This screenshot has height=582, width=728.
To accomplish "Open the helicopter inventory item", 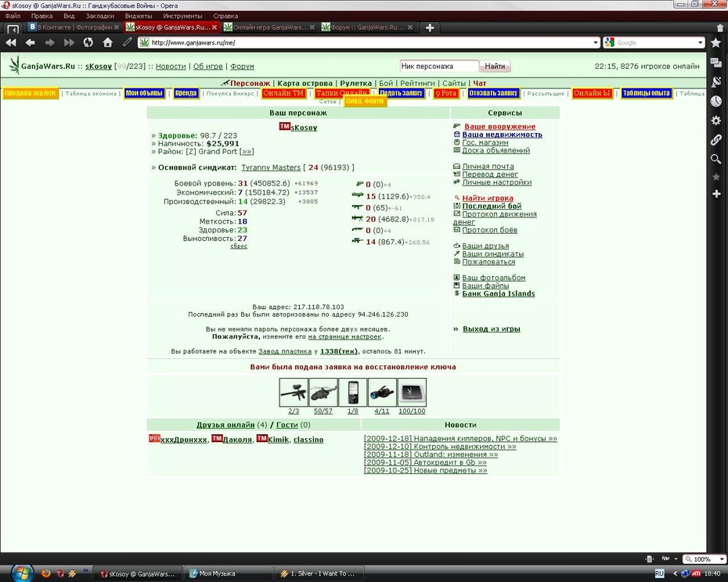I will (x=323, y=393).
